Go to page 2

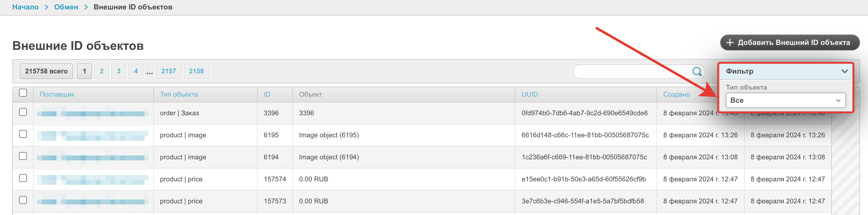pyautogui.click(x=101, y=71)
